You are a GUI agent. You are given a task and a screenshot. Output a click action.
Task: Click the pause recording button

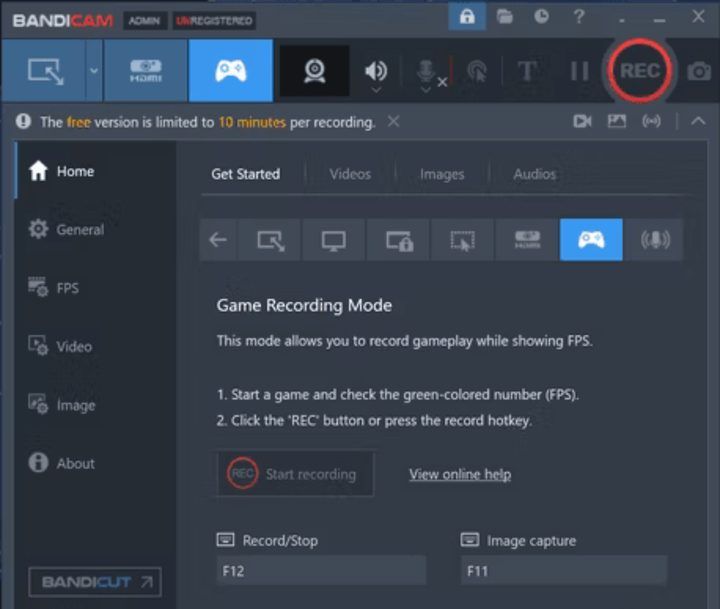579,71
